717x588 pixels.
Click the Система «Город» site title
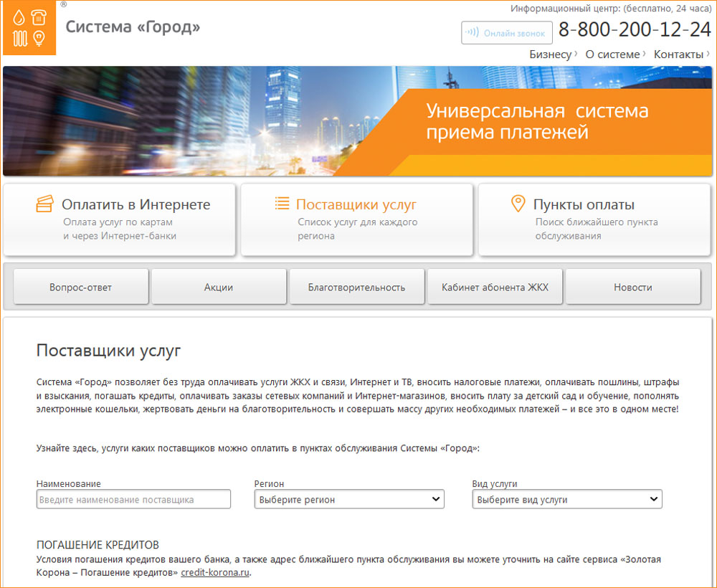[x=133, y=27]
